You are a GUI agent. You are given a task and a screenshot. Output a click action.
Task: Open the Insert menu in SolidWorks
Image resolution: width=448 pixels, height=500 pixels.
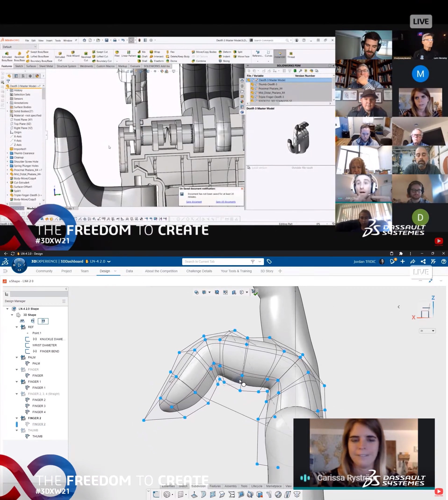click(x=49, y=41)
